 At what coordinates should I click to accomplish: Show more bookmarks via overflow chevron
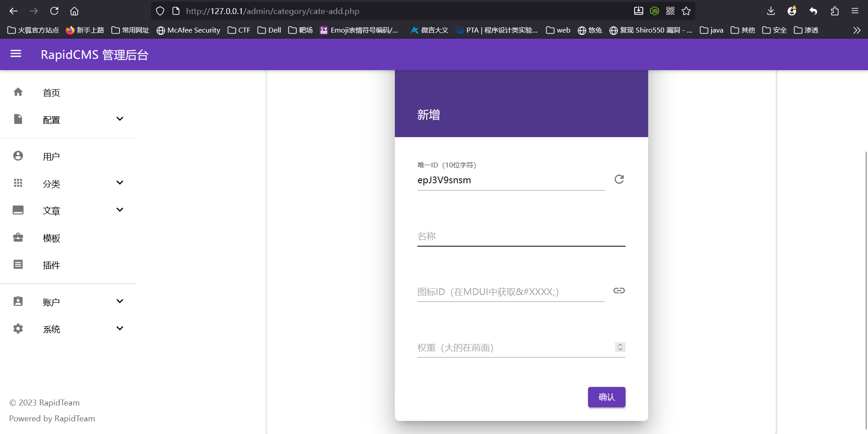pos(856,30)
